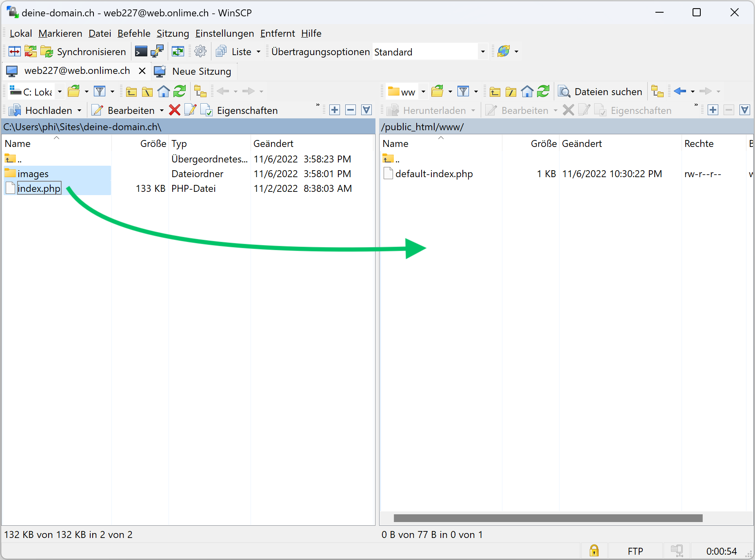The width and height of the screenshot is (755, 560).
Task: Go to the local parent directory icon
Action: pyautogui.click(x=131, y=91)
